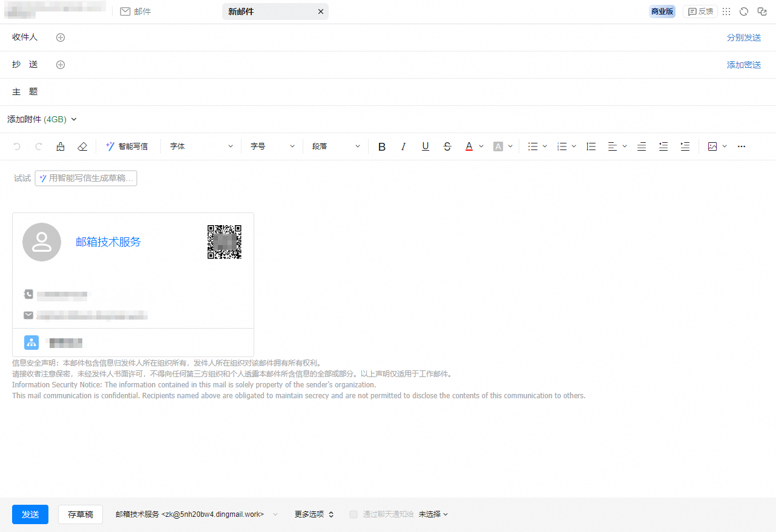Open the 字体 font family dropdown
Screen dimensions: 776x532
201,146
